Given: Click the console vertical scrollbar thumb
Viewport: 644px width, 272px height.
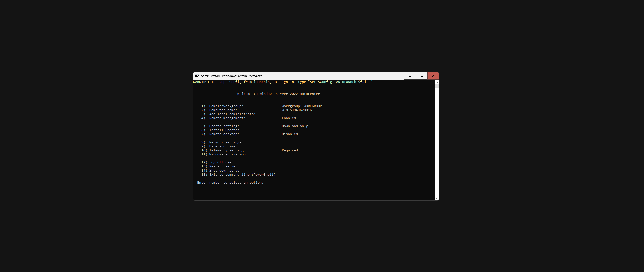Looking at the screenshot, I should coord(437,86).
